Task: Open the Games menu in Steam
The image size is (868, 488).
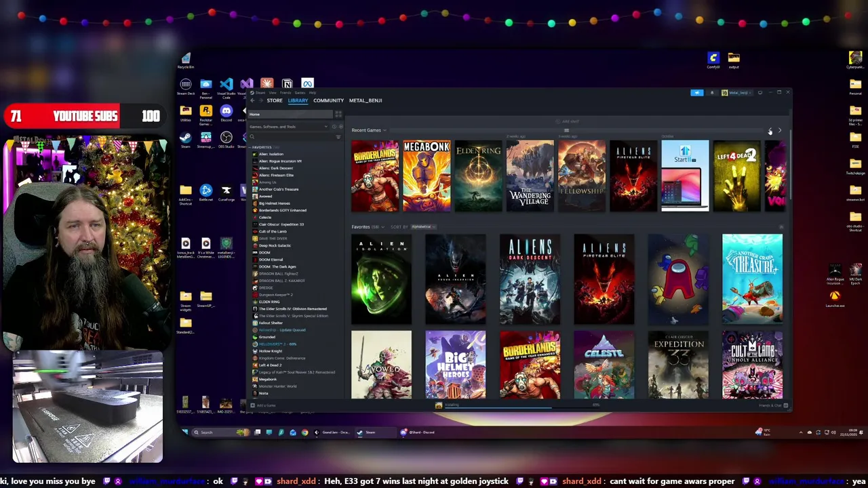Action: click(298, 92)
